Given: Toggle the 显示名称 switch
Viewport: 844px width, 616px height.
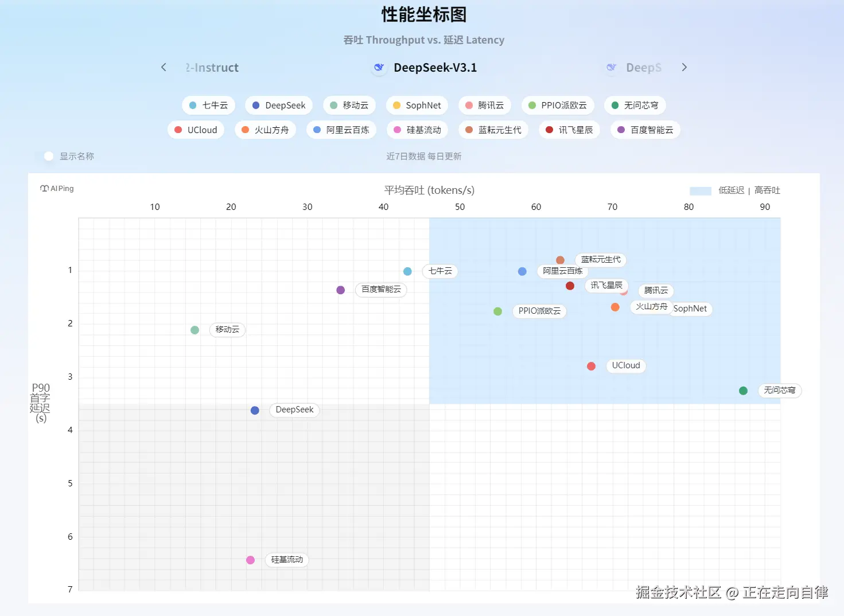Looking at the screenshot, I should [x=44, y=156].
